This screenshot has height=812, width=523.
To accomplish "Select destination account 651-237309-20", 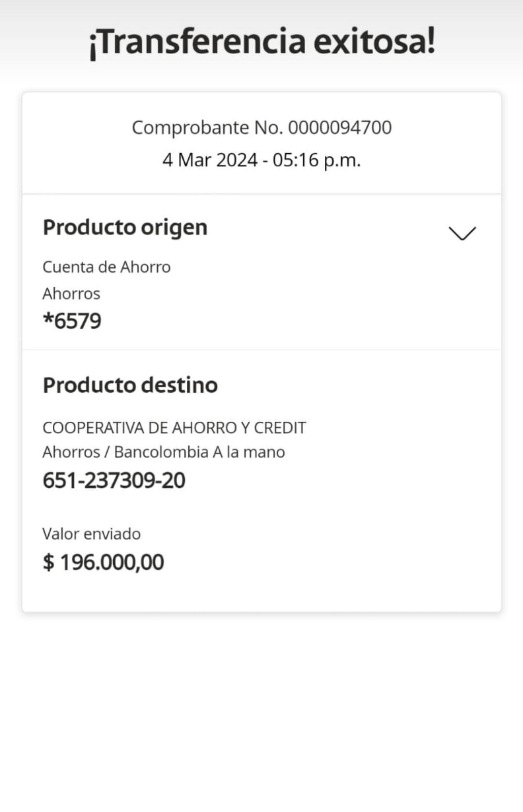I will [x=114, y=481].
